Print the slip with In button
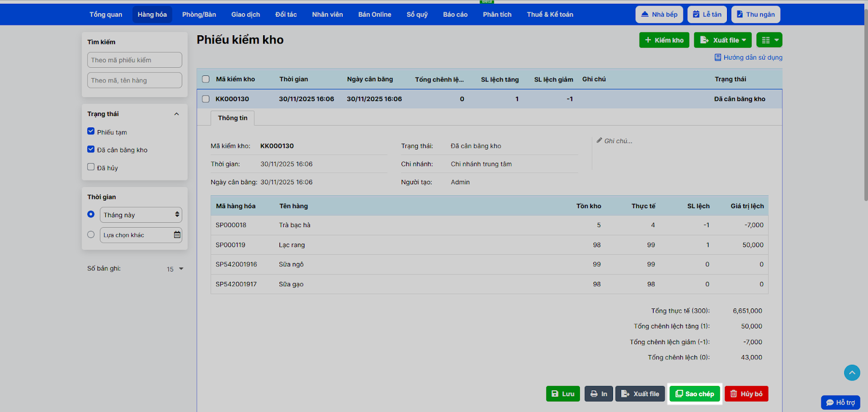The width and height of the screenshot is (868, 412). 599,394
